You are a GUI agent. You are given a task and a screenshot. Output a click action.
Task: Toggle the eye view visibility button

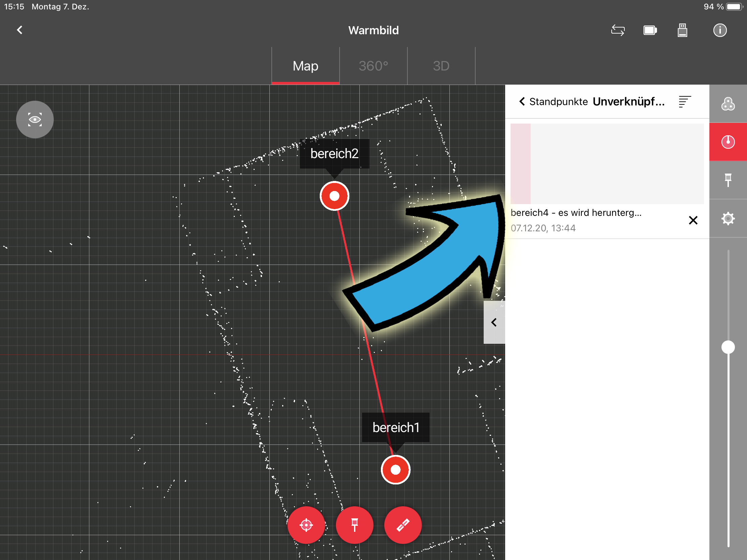click(x=35, y=120)
